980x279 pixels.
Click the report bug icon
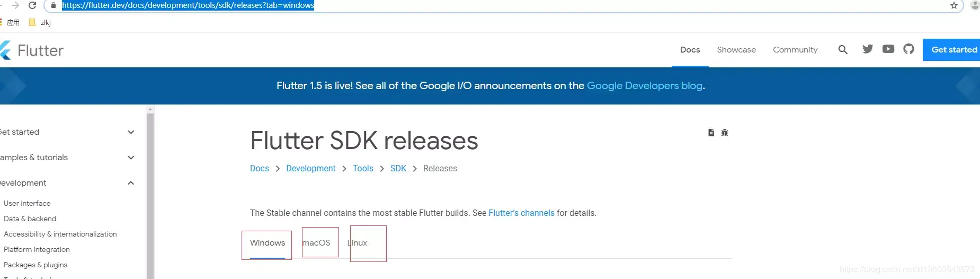[x=725, y=133]
